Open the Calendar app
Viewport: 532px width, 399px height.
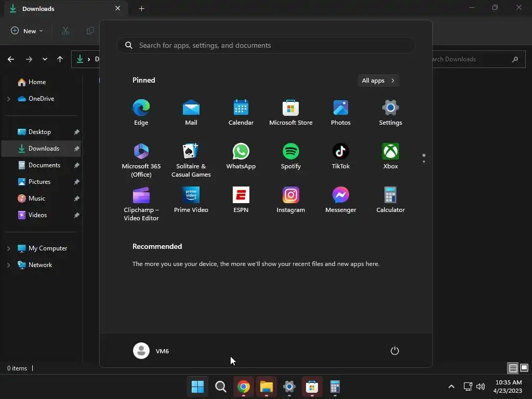click(241, 113)
